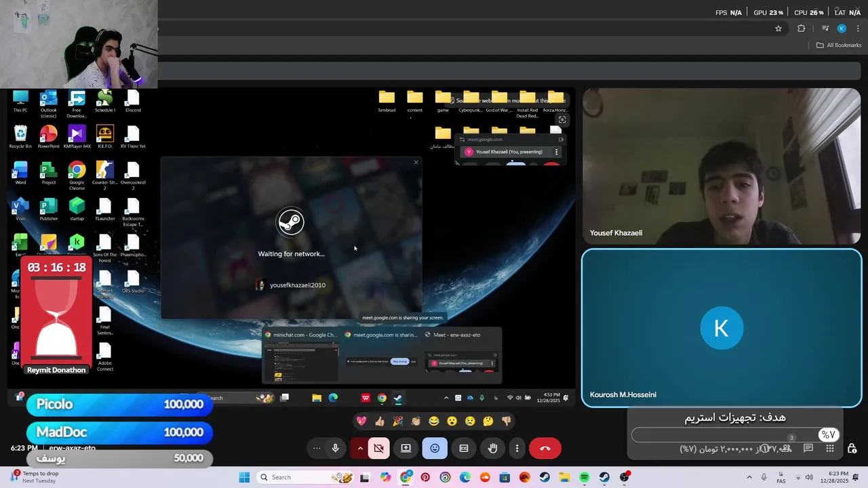Open OBS Studio desktop shortcut
Viewport: 868px width, 488px height.
point(133,282)
